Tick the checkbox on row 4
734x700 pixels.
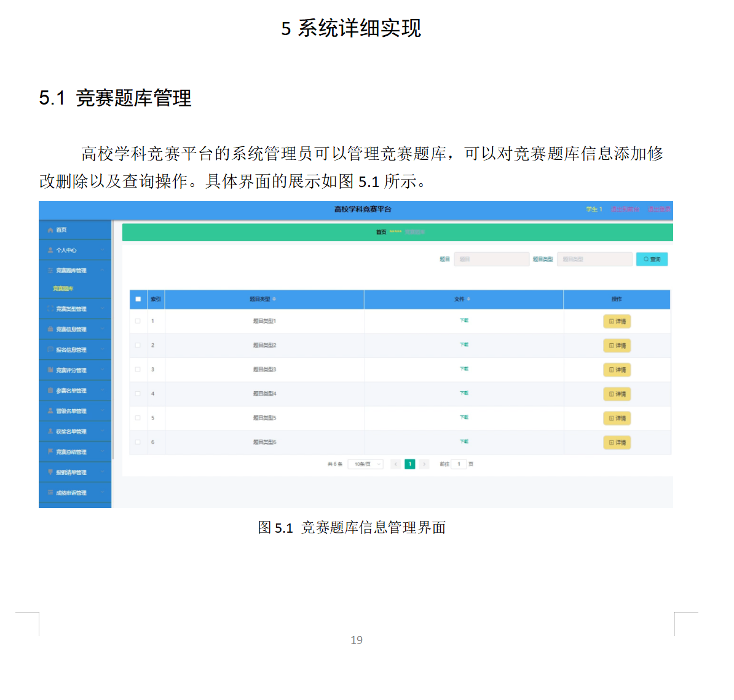pos(138,394)
